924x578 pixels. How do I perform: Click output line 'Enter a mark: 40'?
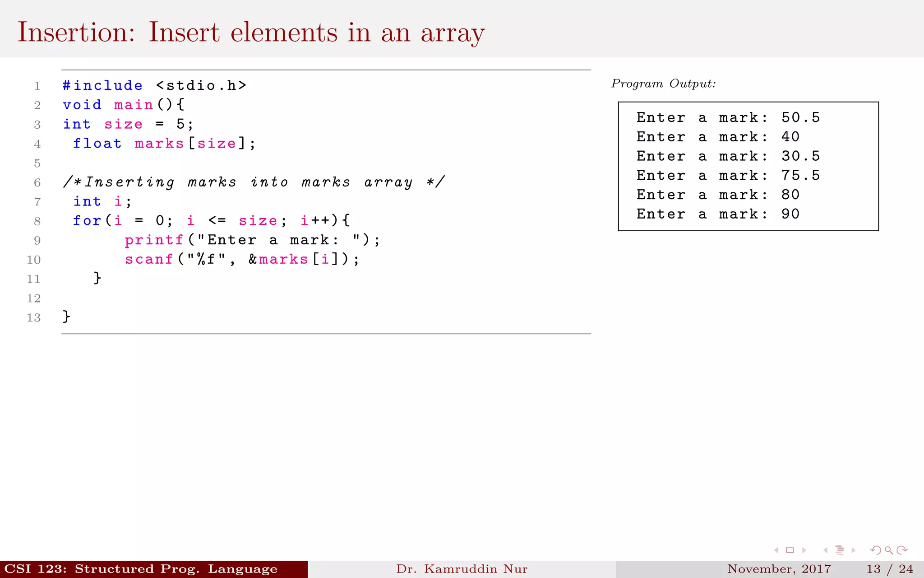(718, 137)
